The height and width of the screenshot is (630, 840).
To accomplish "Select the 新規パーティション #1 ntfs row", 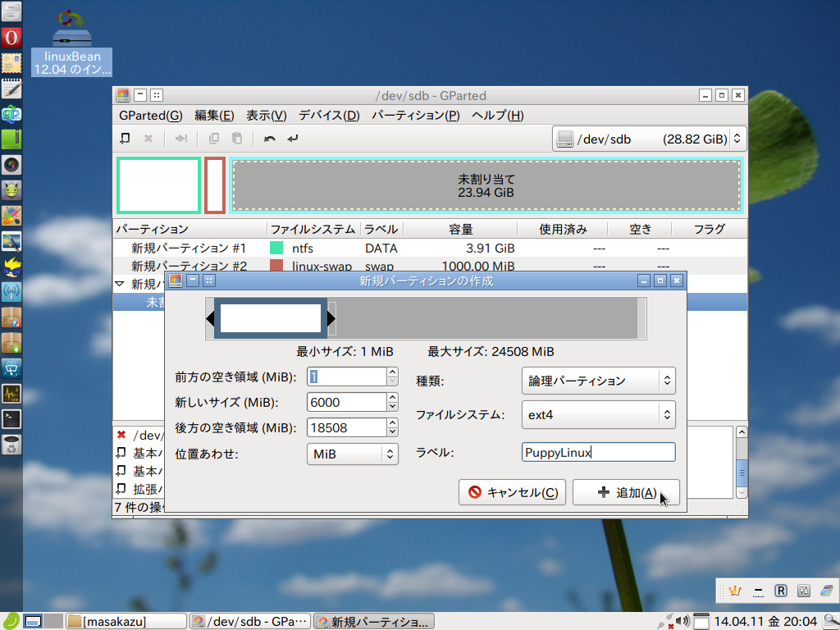I will click(430, 248).
